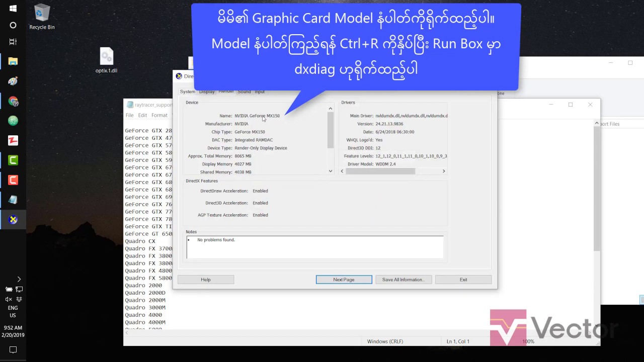Click the 8065 MB total memory value
The height and width of the screenshot is (362, 644).
(x=243, y=156)
